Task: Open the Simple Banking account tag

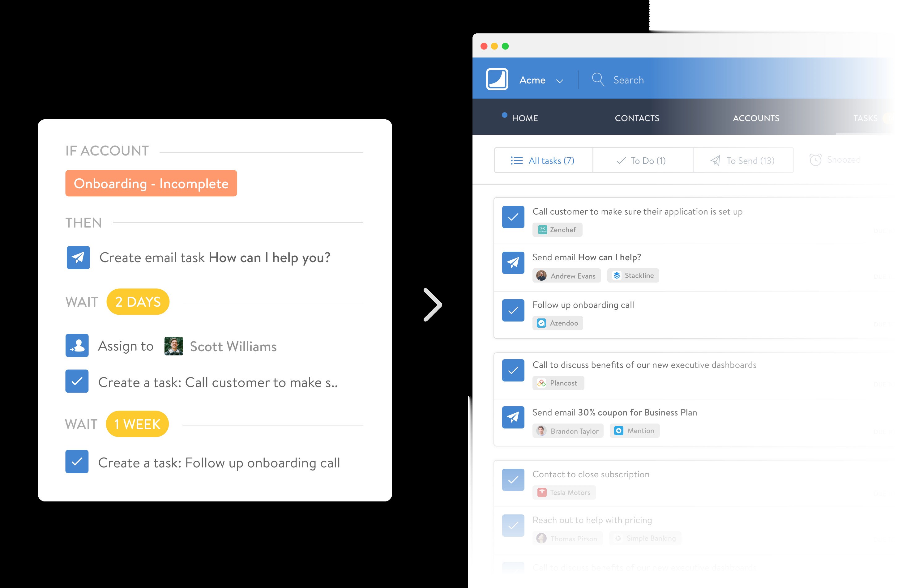Action: click(645, 539)
